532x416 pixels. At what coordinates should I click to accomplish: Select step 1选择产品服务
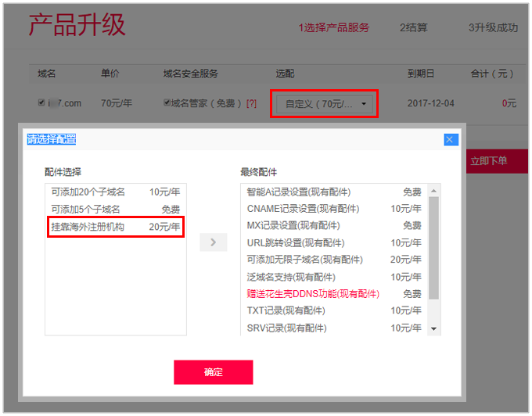point(333,27)
